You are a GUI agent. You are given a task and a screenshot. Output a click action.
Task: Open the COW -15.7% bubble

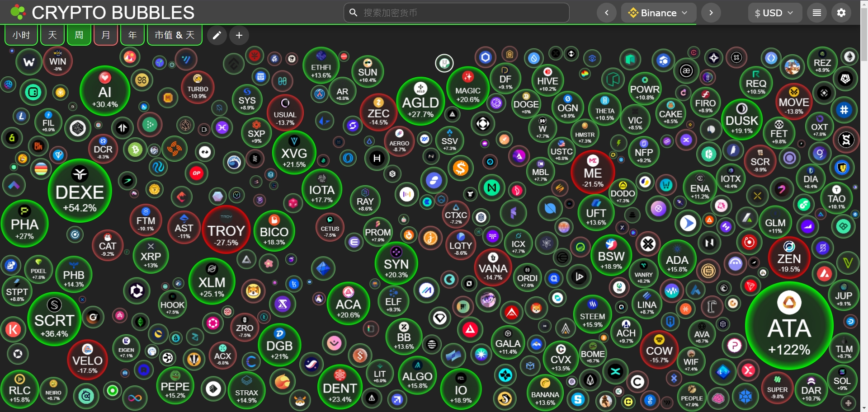pos(659,350)
